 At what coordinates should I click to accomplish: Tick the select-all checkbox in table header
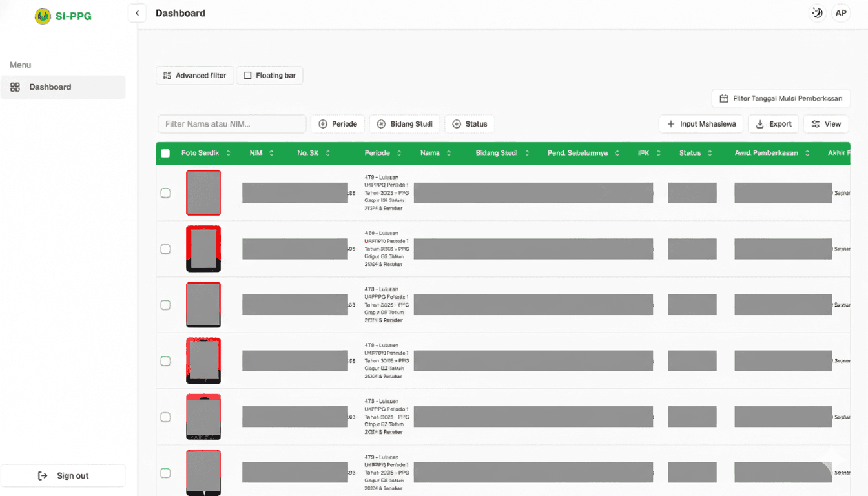tap(165, 153)
